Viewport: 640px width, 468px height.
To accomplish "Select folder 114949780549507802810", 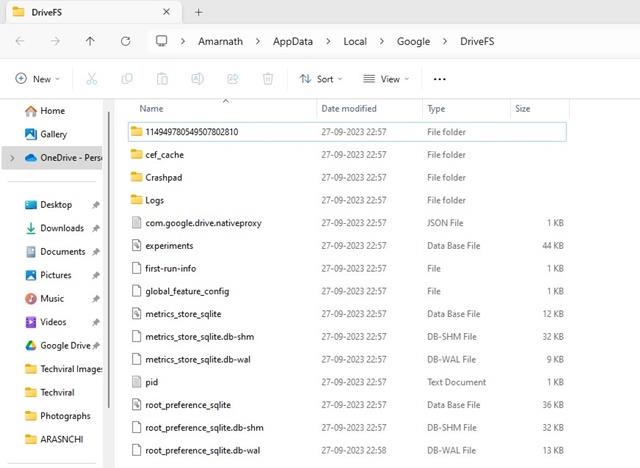I will [347, 132].
